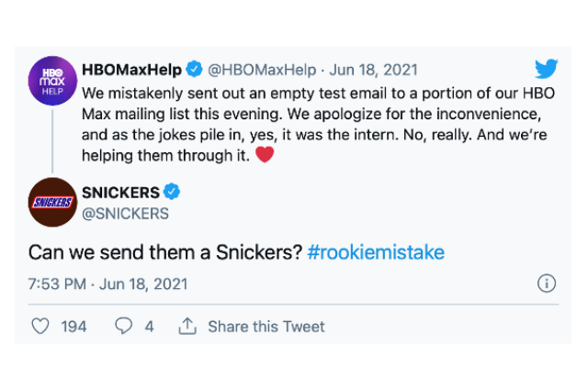Click HBOMaxHelp verified badge

pyautogui.click(x=194, y=69)
